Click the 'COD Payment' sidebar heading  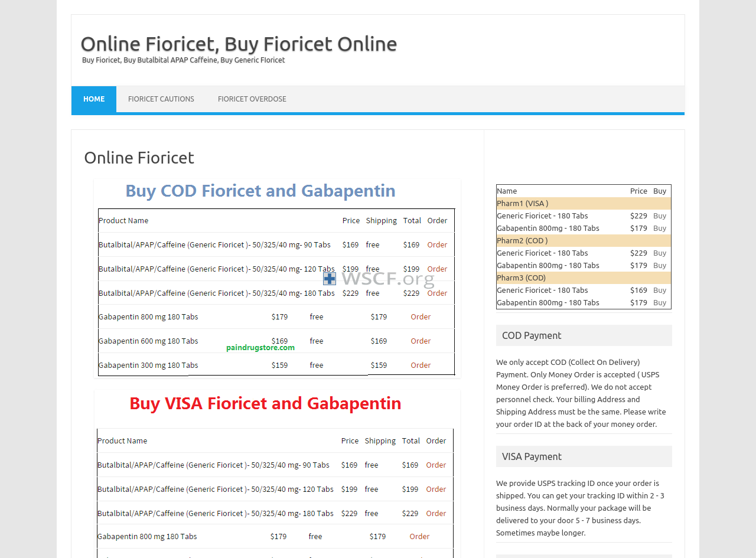[x=584, y=335]
